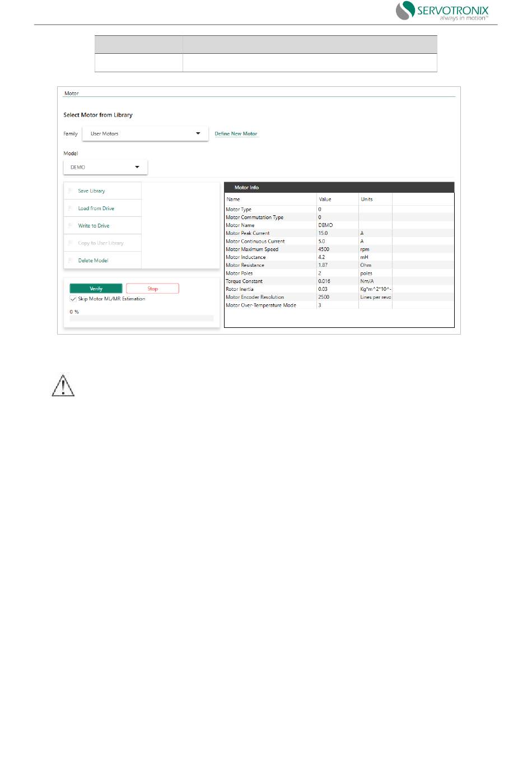Click the Servotronix logo
The width and height of the screenshot is (532, 783).
pyautogui.click(x=442, y=11)
